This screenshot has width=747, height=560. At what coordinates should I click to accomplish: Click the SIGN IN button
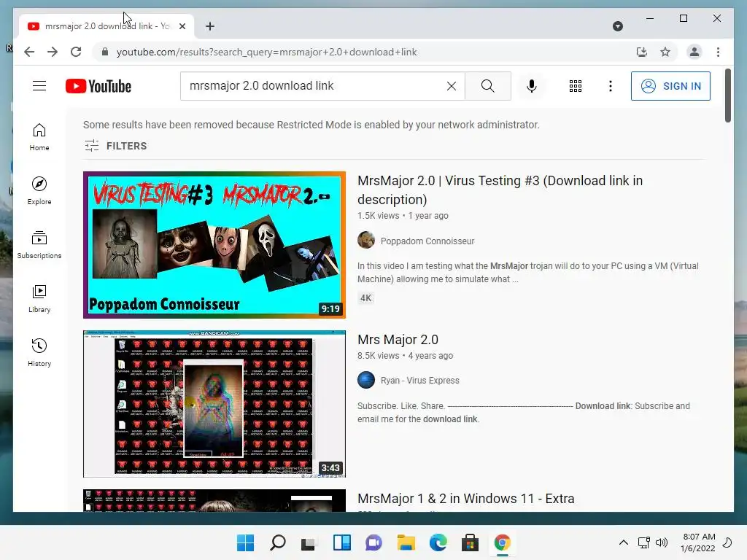670,86
